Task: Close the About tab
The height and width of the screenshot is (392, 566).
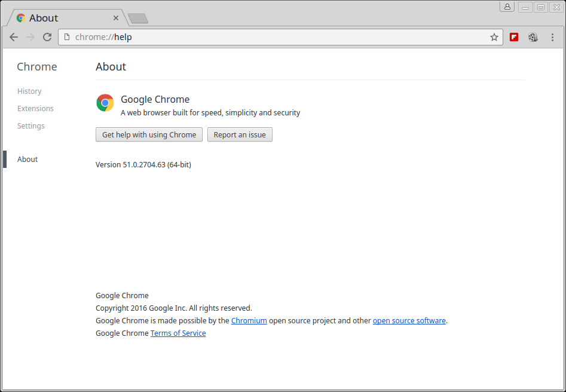Action: [x=116, y=18]
